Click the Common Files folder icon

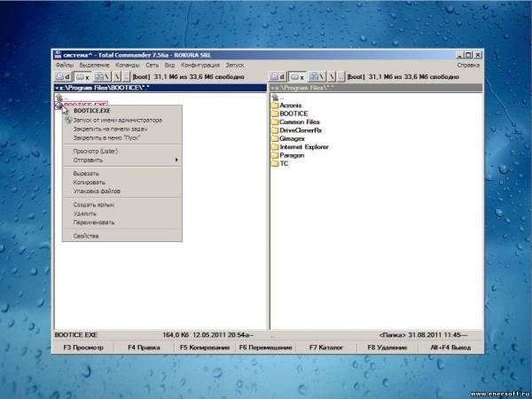click(275, 121)
